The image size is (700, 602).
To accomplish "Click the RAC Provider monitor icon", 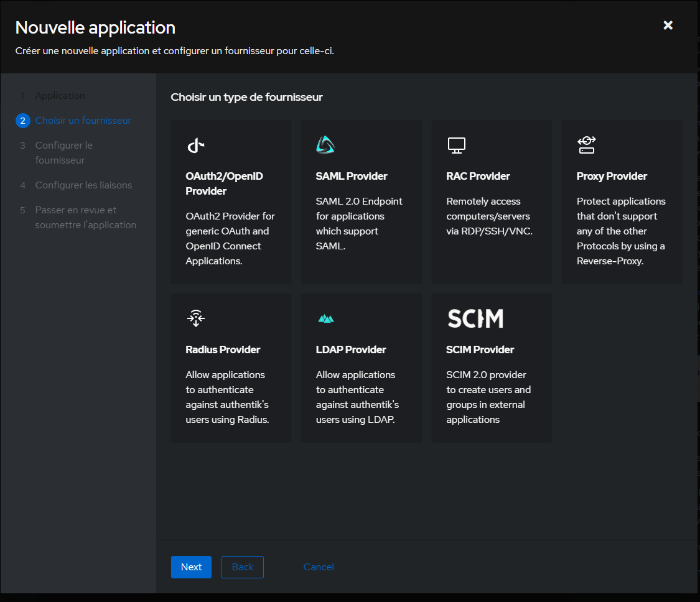I will click(x=456, y=146).
